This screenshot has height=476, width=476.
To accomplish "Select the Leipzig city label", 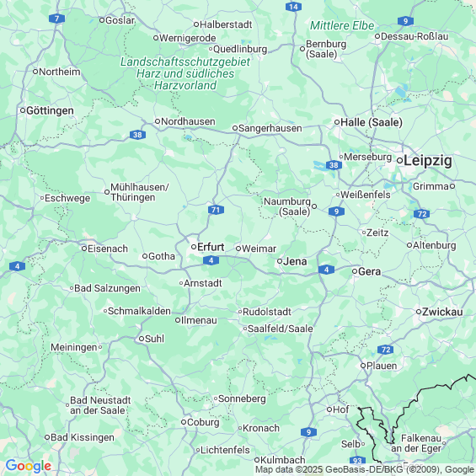I will click(x=428, y=161).
